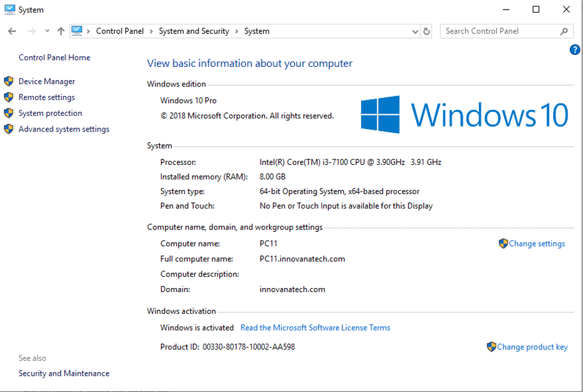Image resolution: width=583 pixels, height=392 pixels.
Task: Open Read the Microsoft Software License Terms
Action: tap(315, 327)
